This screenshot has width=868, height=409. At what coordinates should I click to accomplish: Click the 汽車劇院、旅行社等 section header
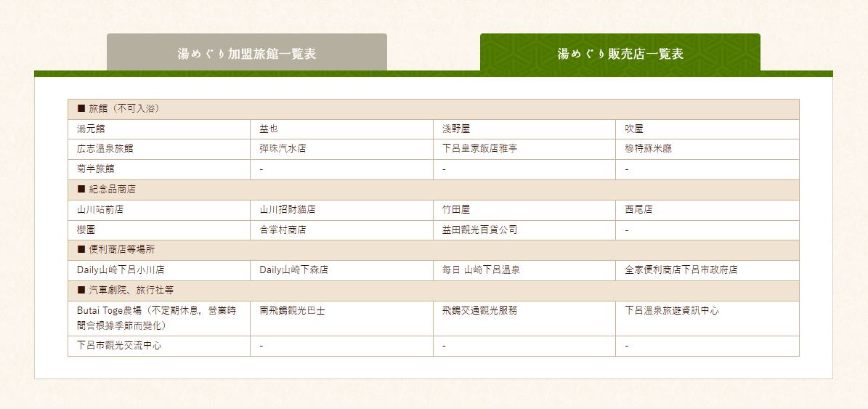point(434,291)
